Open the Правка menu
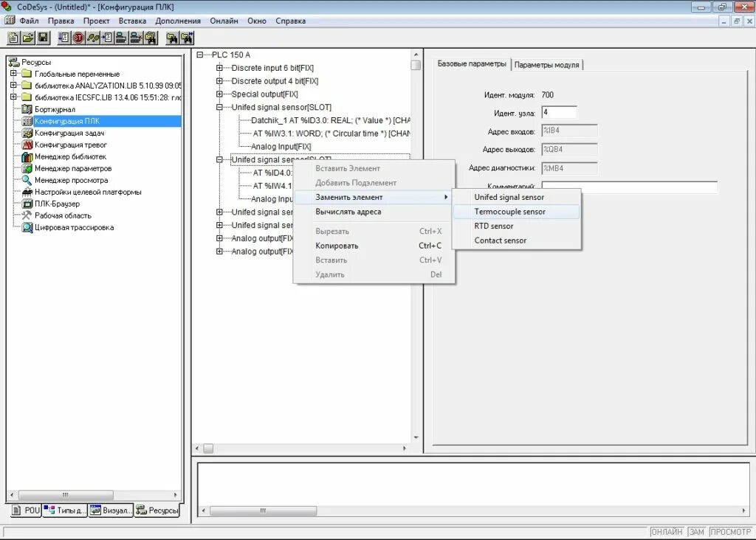The width and height of the screenshot is (756, 540). (x=61, y=21)
